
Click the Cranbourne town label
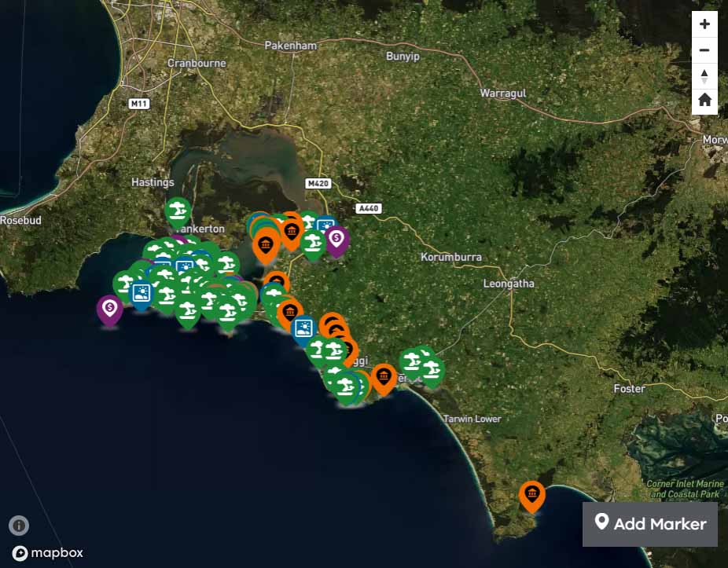197,63
